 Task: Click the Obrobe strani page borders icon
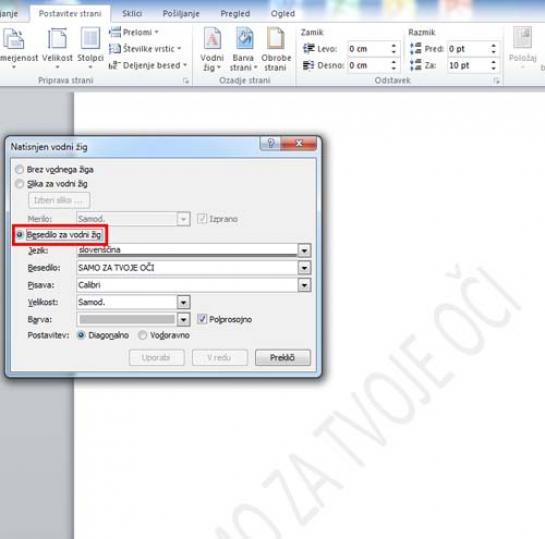(x=276, y=50)
